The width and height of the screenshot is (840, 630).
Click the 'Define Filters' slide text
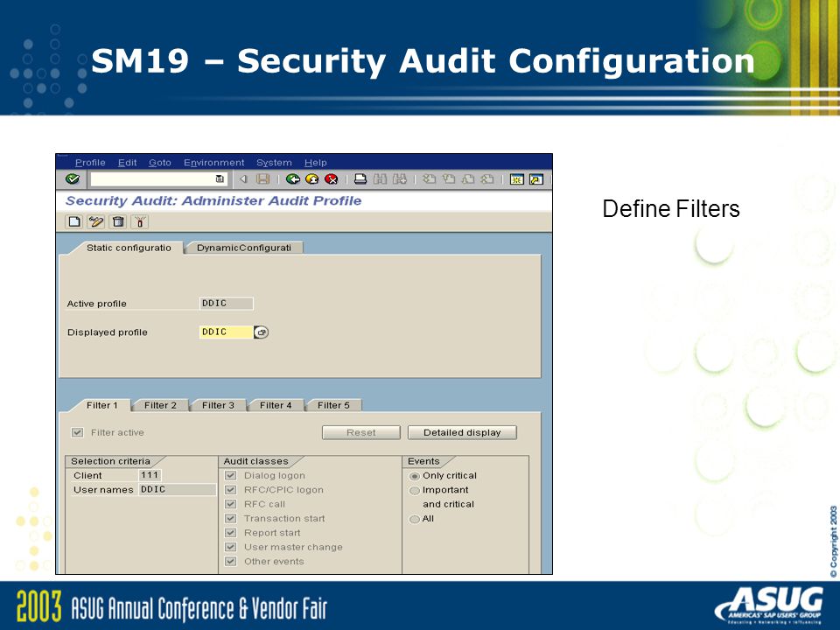click(671, 209)
